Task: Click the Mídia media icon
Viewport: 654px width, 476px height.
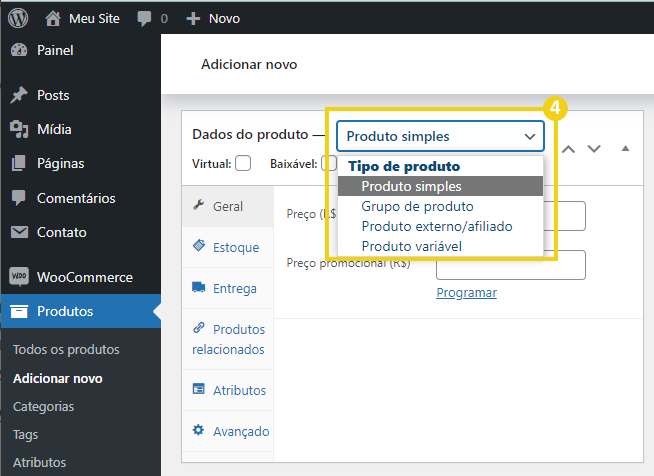Action: click(x=19, y=129)
